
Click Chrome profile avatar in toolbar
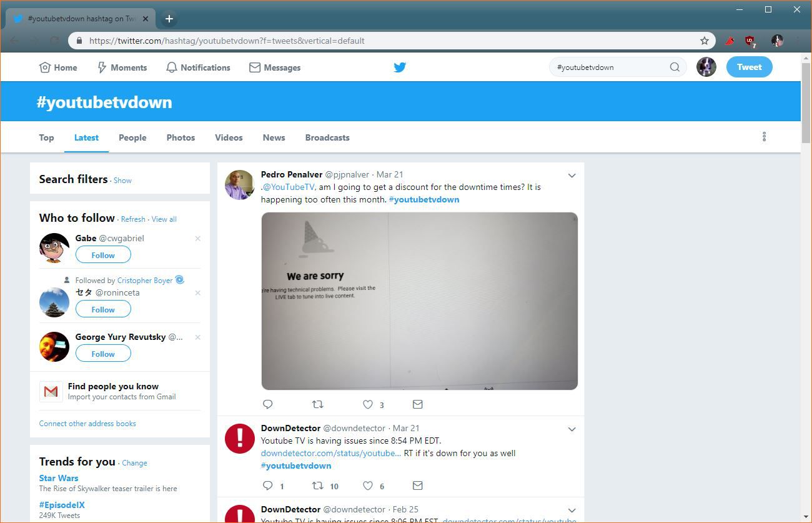point(777,41)
